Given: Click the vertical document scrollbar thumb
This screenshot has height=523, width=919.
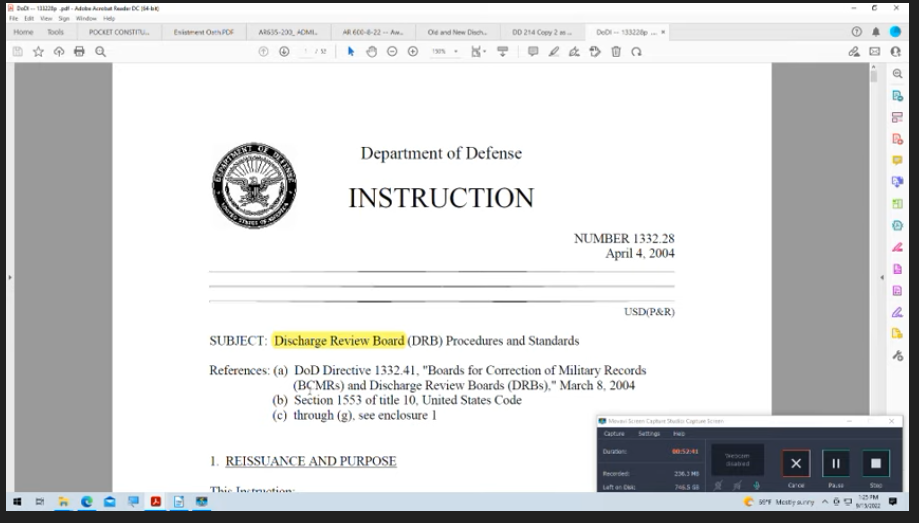Looking at the screenshot, I should pos(873,76).
